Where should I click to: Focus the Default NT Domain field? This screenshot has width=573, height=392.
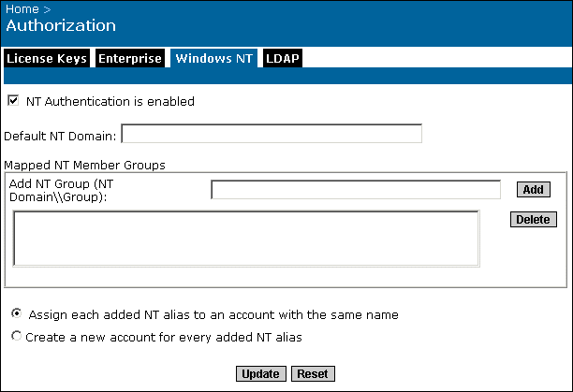[x=272, y=134]
